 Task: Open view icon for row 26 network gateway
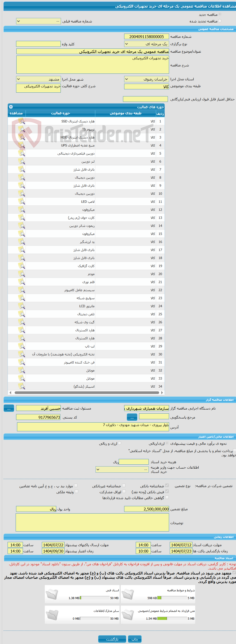point(22,322)
